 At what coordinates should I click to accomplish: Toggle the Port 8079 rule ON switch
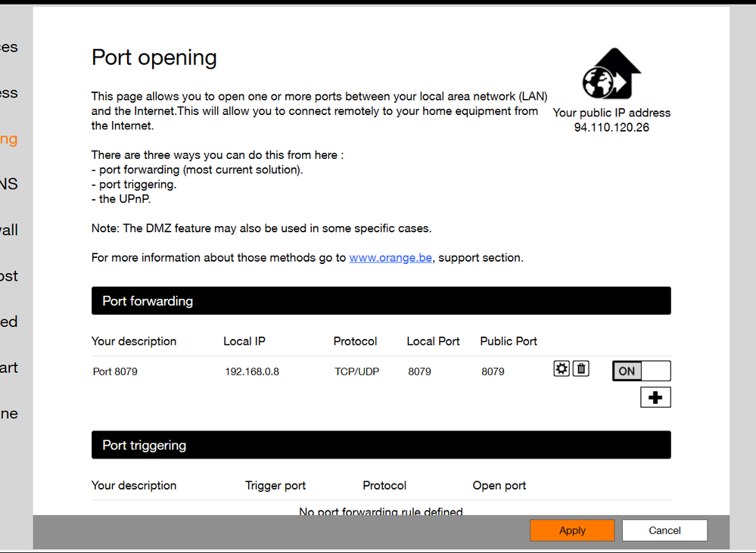641,371
